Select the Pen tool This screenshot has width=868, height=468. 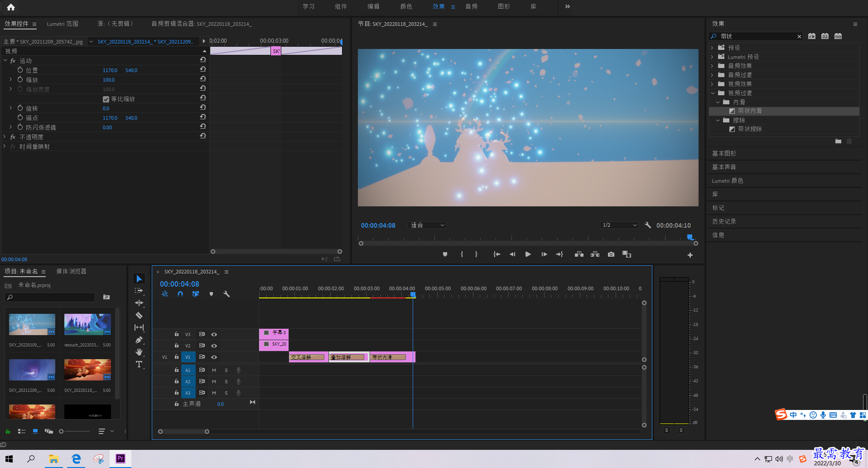tap(139, 340)
